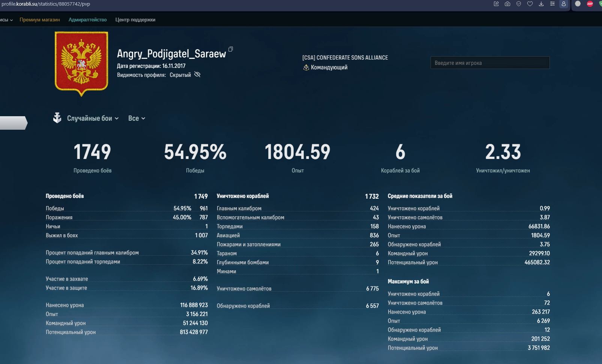Expand the Все ship filter dropdown

137,118
